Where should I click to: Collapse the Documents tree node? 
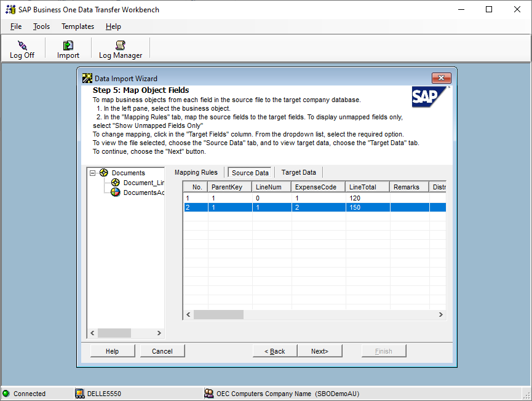92,173
